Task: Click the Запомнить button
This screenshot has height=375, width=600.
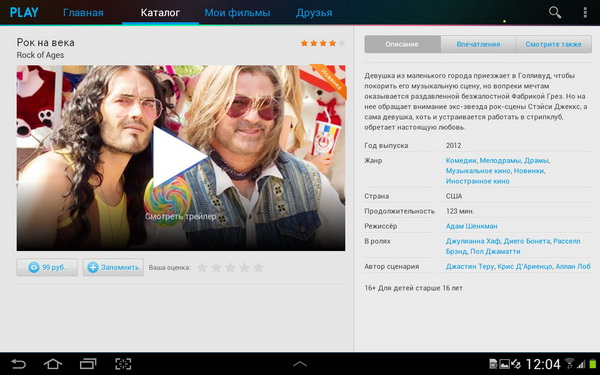Action: [113, 267]
